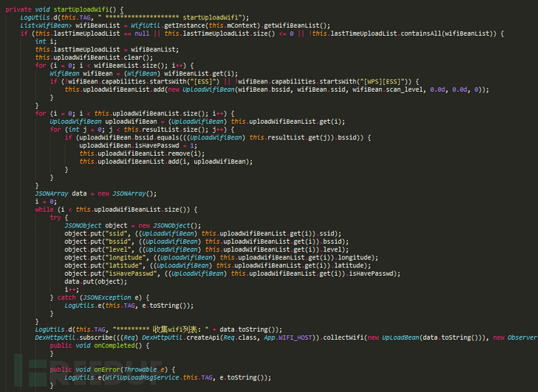Select the "[WPS][ESS]" string literal
The width and height of the screenshot is (538, 392).
[384, 82]
